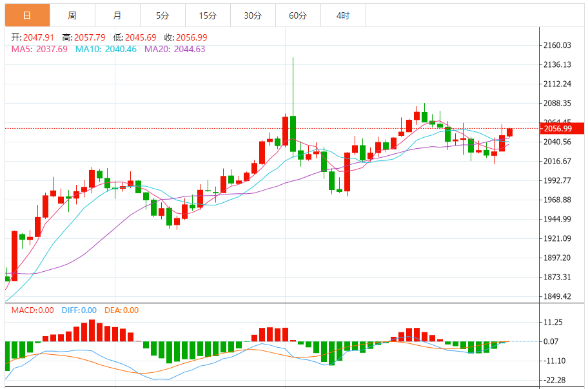Click the 1873.31 price axis label
This screenshot has height=389, width=588.
(557, 277)
